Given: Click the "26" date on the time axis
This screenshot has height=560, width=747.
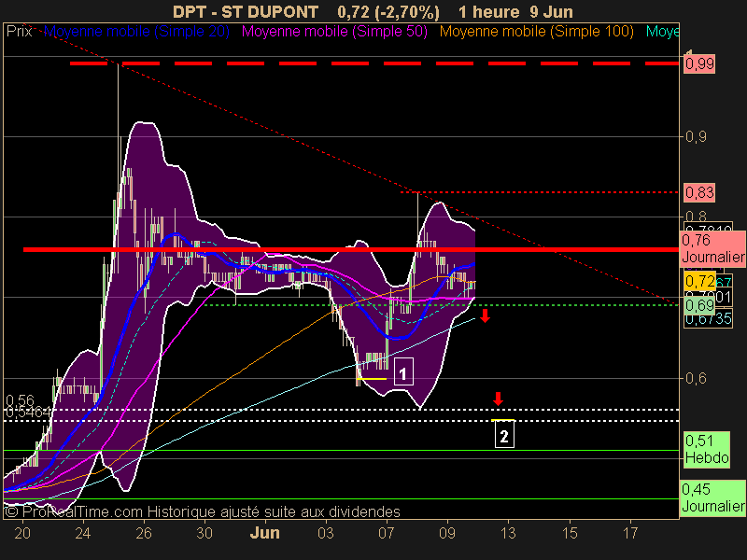Looking at the screenshot, I should pos(144,533).
